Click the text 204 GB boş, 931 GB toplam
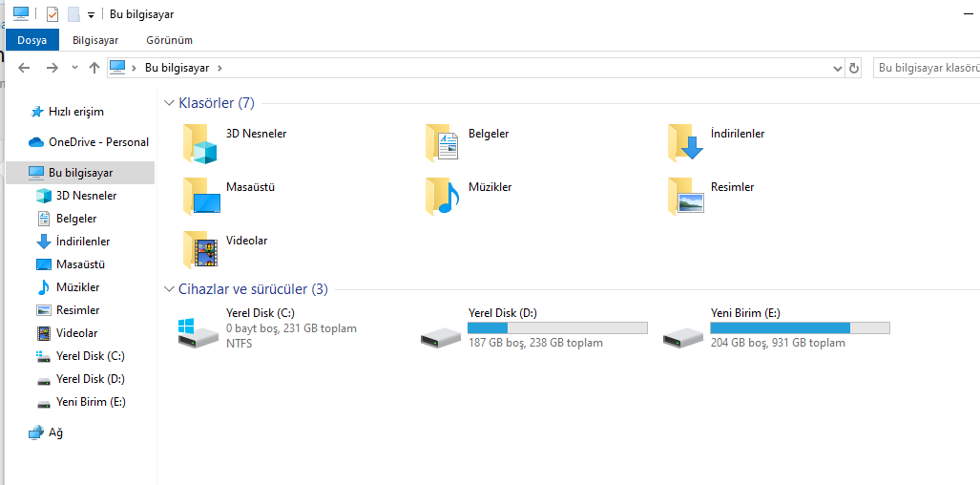This screenshot has width=980, height=485. pyautogui.click(x=778, y=343)
